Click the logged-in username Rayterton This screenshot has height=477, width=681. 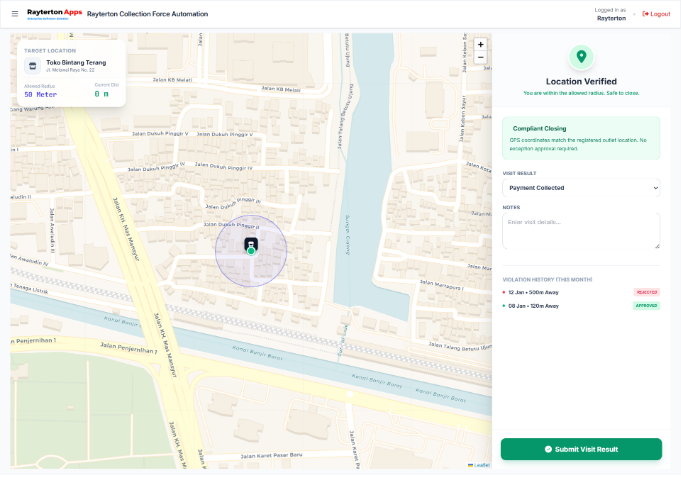coord(611,18)
